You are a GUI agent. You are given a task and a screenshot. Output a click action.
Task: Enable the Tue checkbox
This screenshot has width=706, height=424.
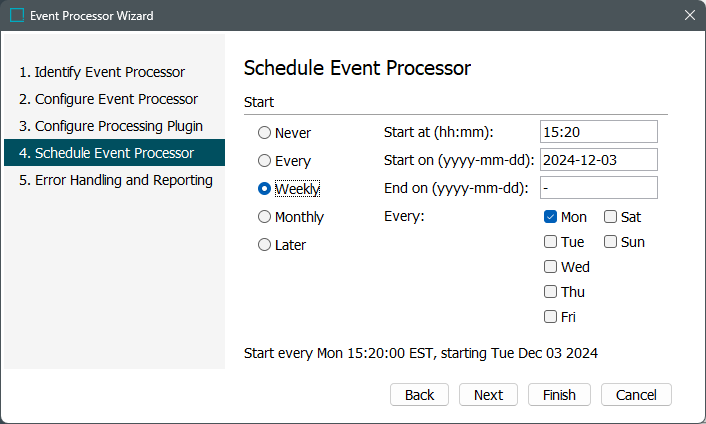[550, 242]
